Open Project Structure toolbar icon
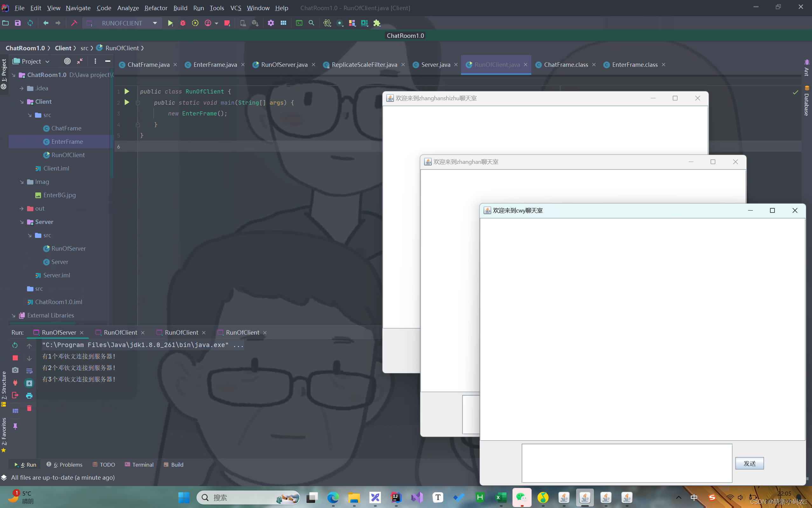The width and height of the screenshot is (812, 508). (283, 23)
